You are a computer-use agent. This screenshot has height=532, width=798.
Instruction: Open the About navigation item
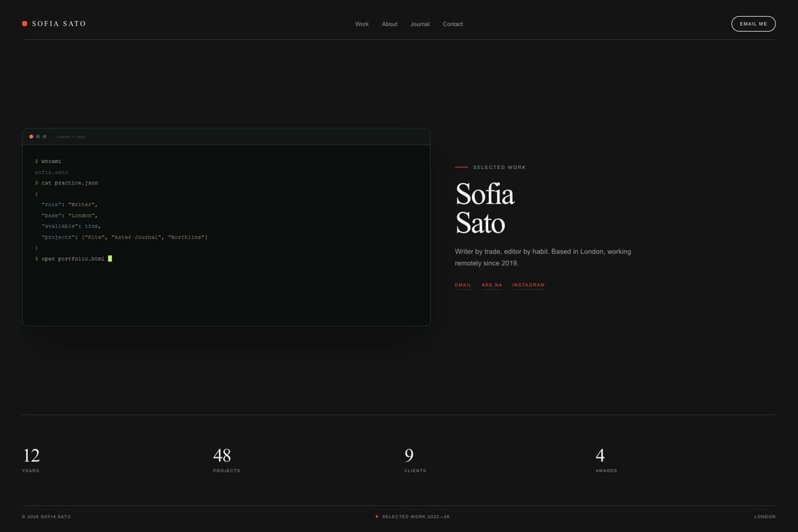tap(390, 24)
